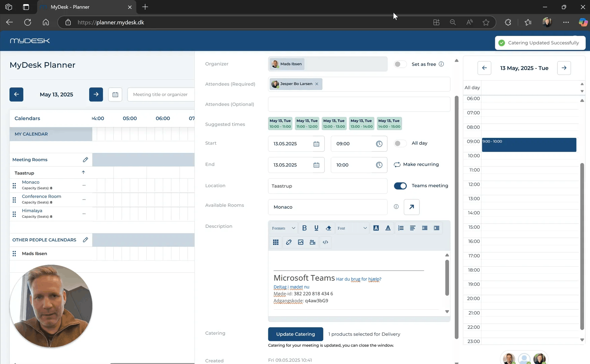Click the Make recurring option
The height and width of the screenshot is (364, 590).
[416, 164]
